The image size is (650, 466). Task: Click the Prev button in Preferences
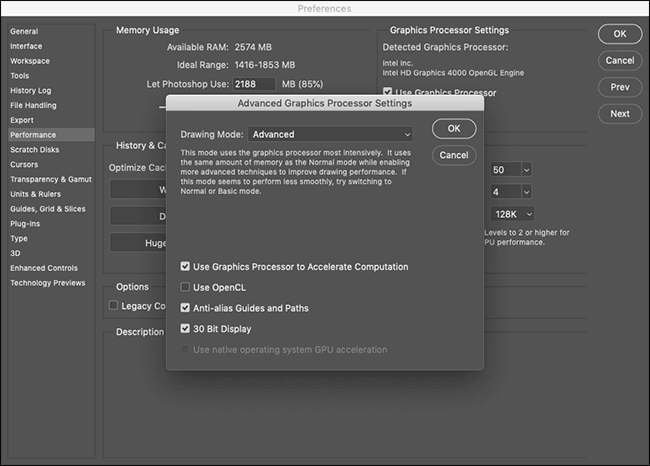point(620,87)
